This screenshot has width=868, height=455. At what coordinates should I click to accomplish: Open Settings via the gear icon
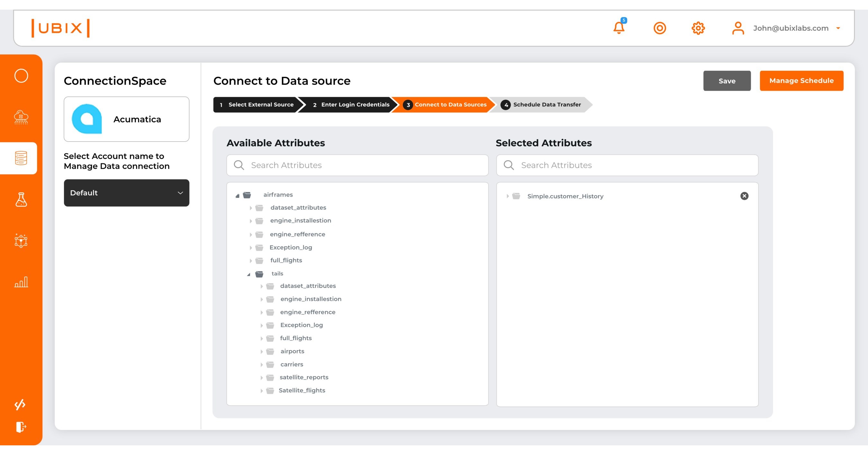698,28
